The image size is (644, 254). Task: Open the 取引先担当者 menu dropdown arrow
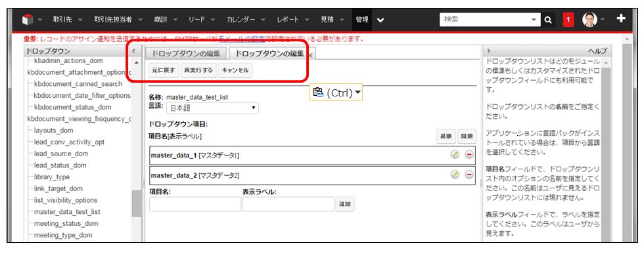point(141,20)
